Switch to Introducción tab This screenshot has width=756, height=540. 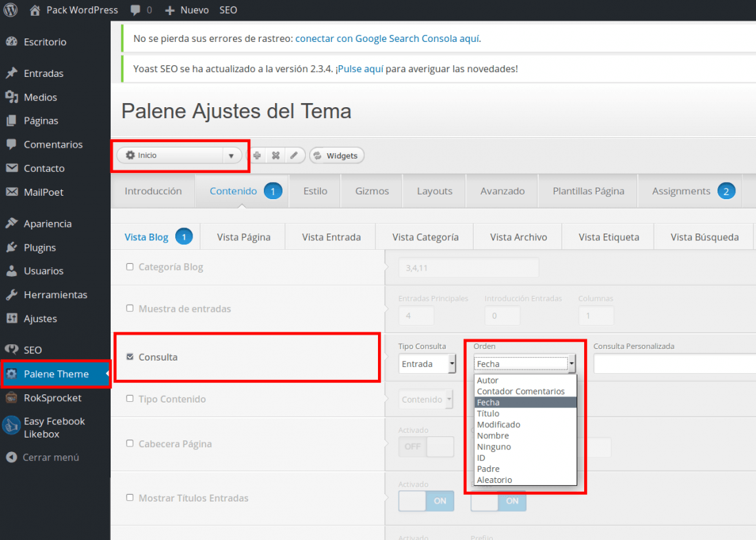pyautogui.click(x=153, y=191)
